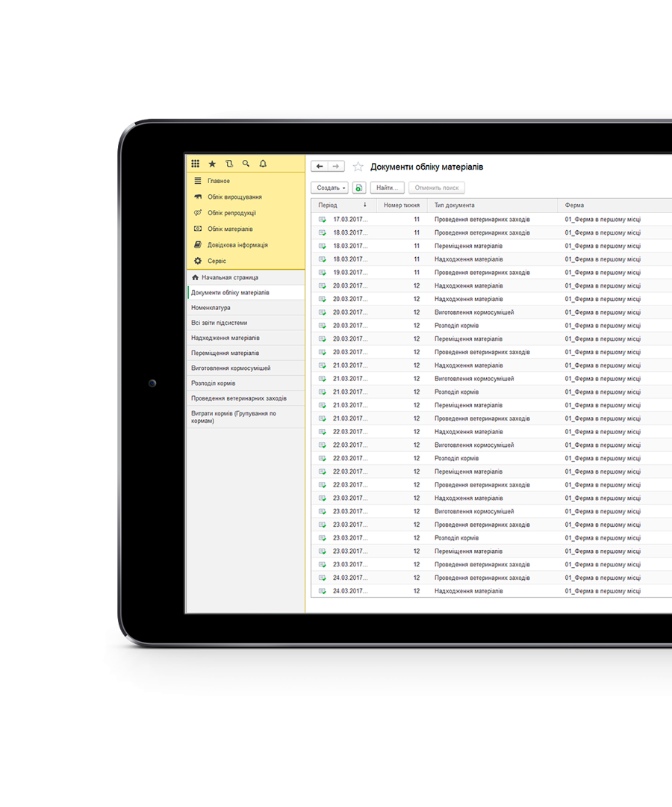The width and height of the screenshot is (672, 807).
Task: Open the Довідкова інформація section
Action: click(x=237, y=245)
